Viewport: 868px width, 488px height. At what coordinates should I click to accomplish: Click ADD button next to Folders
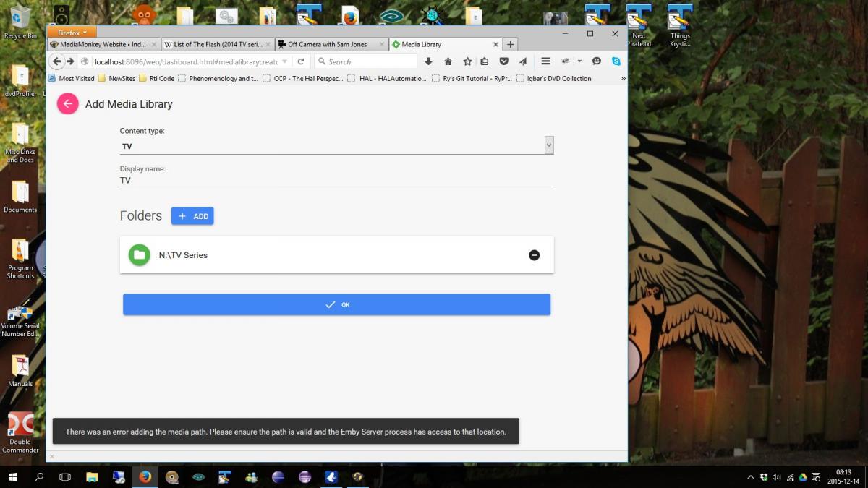click(192, 216)
